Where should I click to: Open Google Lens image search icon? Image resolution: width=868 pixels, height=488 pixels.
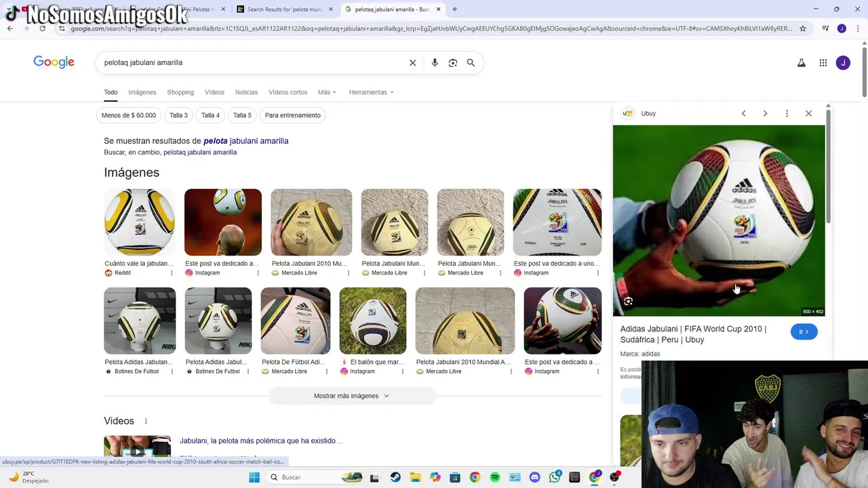coord(453,62)
